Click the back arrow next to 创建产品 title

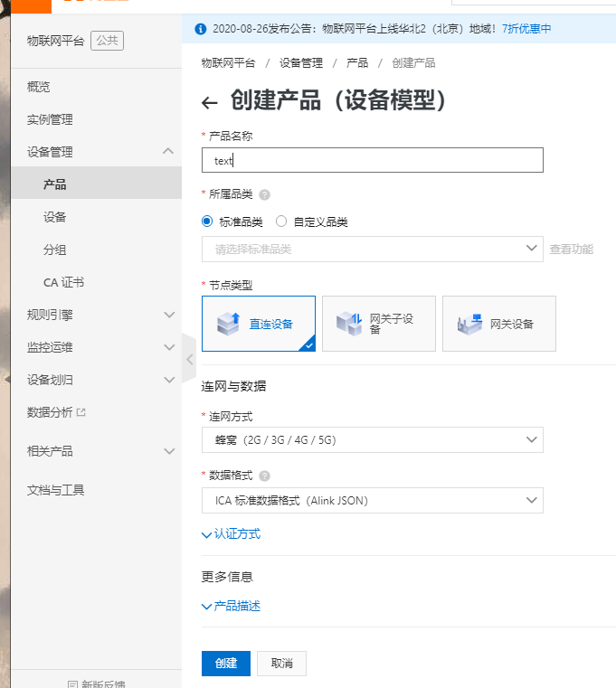pyautogui.click(x=210, y=103)
